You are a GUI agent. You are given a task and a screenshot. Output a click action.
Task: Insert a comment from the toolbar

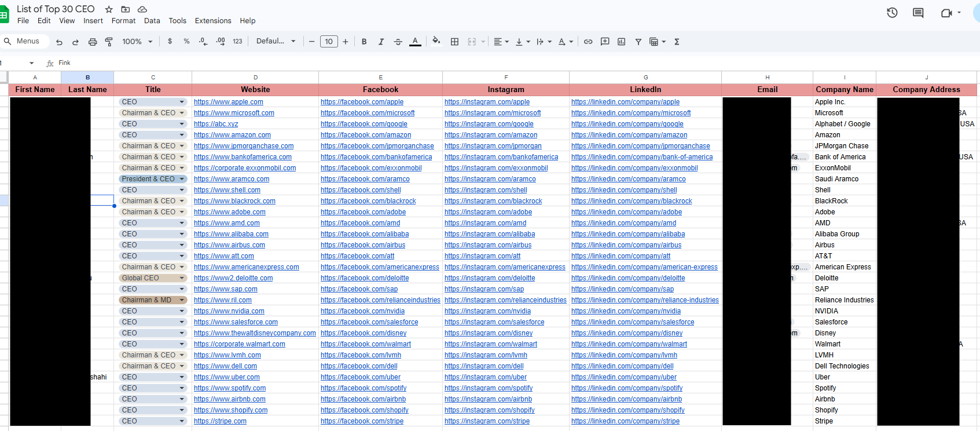coord(605,42)
